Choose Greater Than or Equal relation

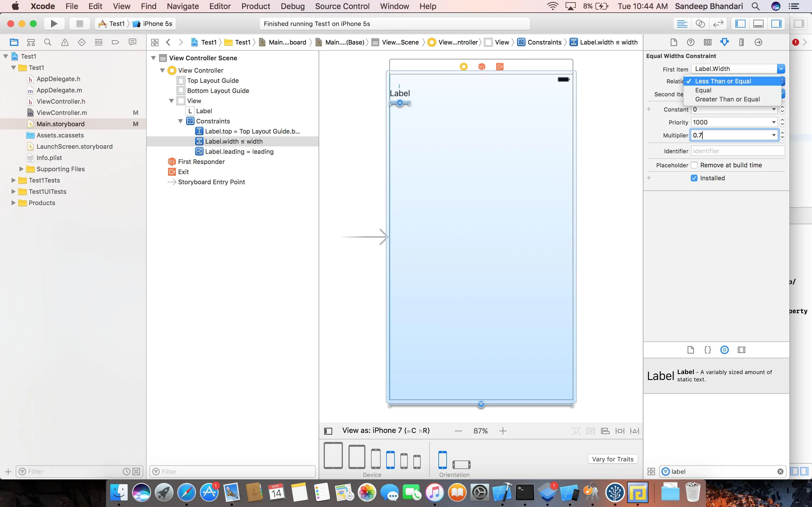coord(727,99)
